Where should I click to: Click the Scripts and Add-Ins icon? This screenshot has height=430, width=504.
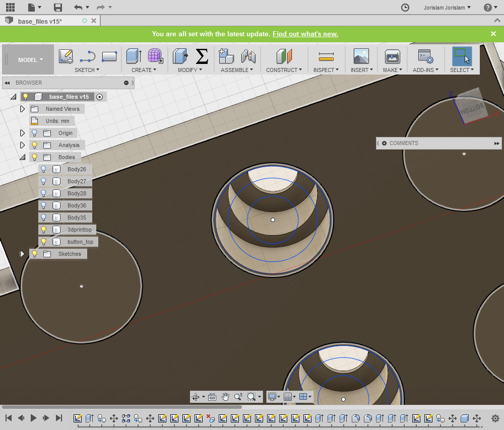pos(425,56)
